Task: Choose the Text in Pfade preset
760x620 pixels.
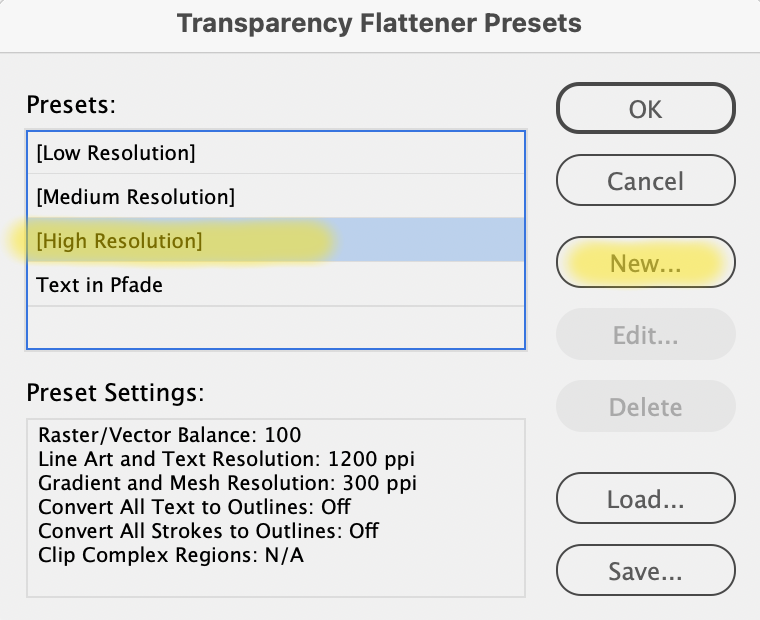Action: pyautogui.click(x=276, y=284)
